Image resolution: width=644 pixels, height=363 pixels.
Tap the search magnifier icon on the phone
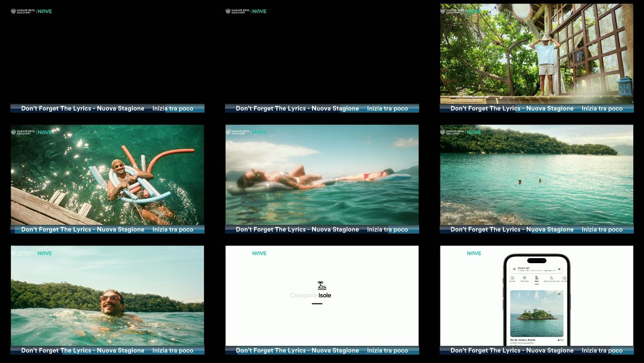tap(514, 269)
